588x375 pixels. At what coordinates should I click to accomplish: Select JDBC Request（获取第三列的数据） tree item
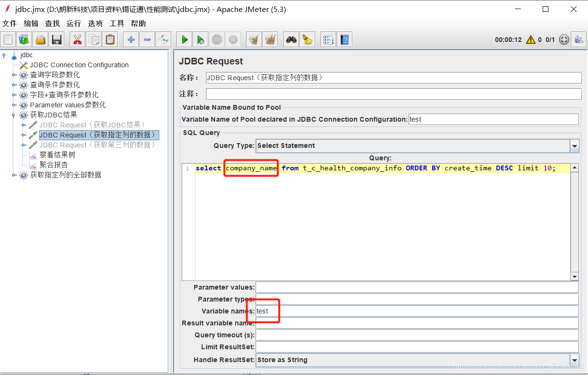97,145
